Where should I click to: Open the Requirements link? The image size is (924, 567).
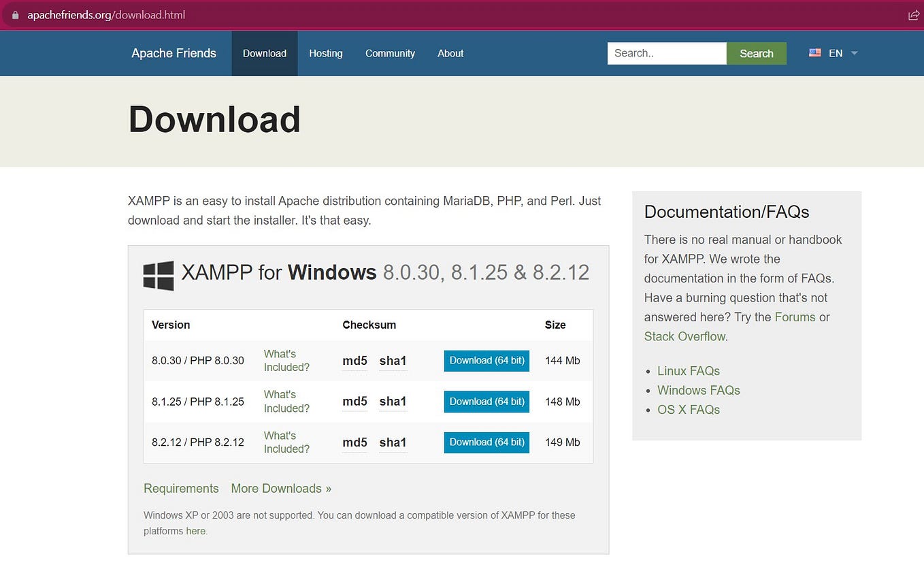pos(181,488)
